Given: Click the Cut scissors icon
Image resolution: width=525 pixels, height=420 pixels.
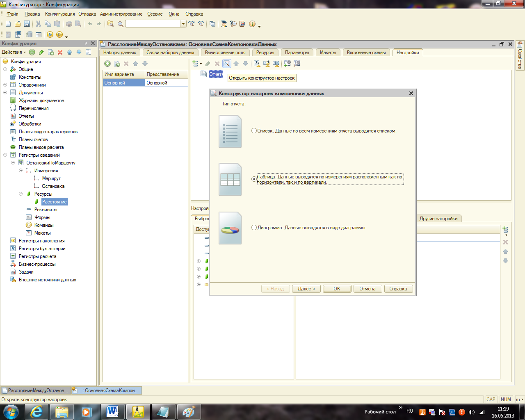Looking at the screenshot, I should point(38,24).
